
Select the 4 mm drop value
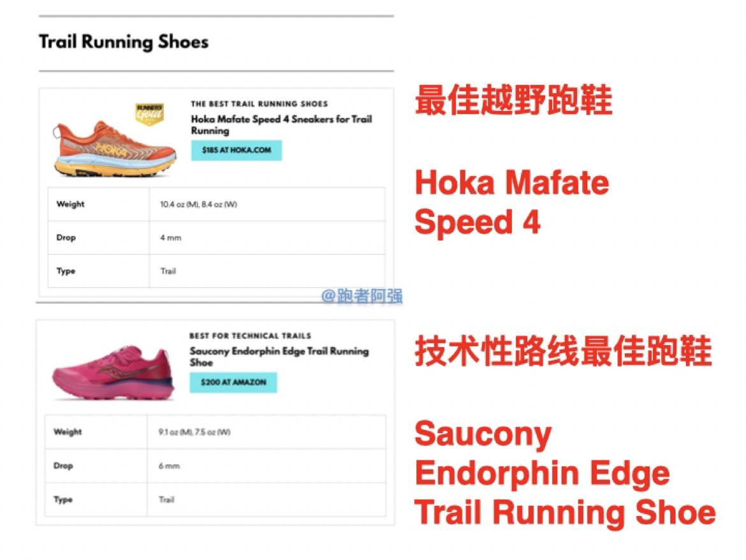click(x=171, y=238)
